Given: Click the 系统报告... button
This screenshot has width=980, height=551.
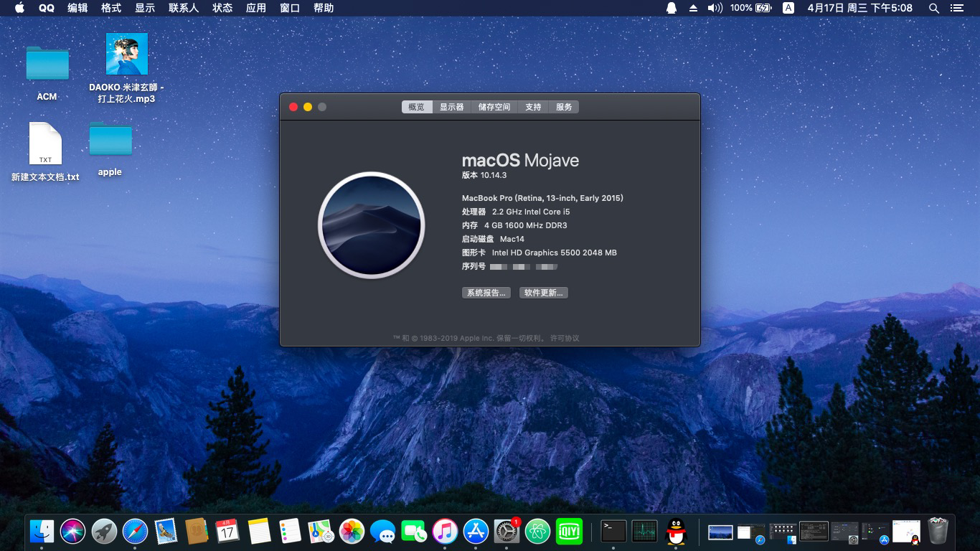Looking at the screenshot, I should click(x=486, y=293).
